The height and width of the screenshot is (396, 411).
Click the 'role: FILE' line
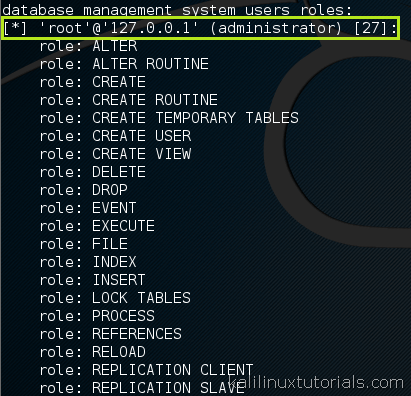[84, 244]
